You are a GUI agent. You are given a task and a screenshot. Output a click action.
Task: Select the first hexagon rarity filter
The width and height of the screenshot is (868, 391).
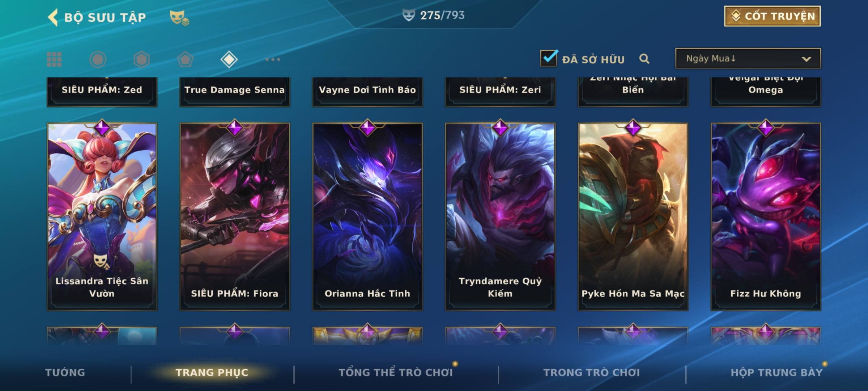point(98,59)
